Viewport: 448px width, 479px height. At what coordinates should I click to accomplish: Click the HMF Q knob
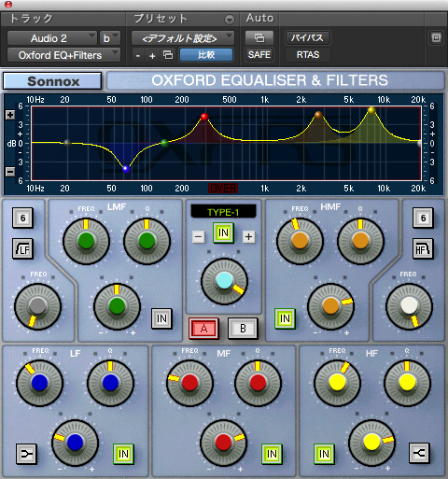tap(360, 241)
